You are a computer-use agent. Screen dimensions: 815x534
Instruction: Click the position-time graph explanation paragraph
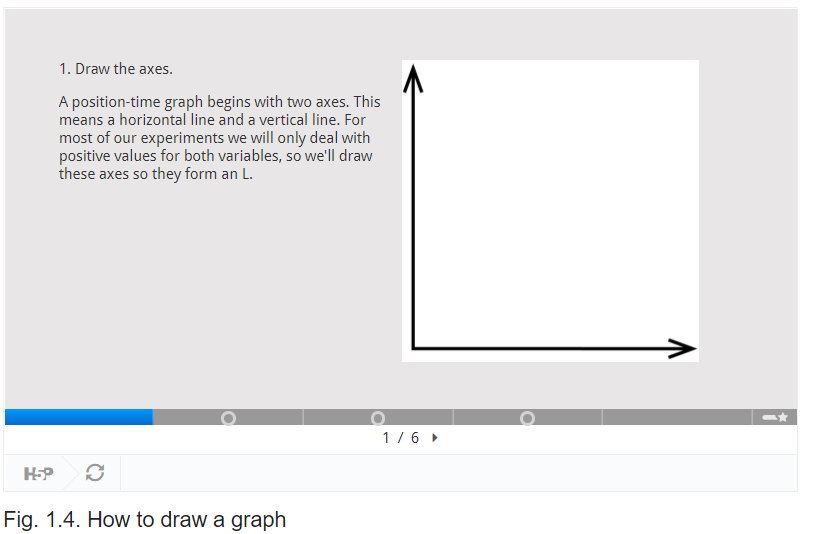pos(219,138)
